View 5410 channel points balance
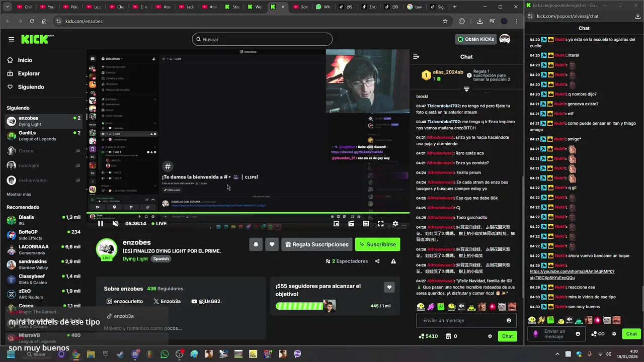 (x=428, y=336)
